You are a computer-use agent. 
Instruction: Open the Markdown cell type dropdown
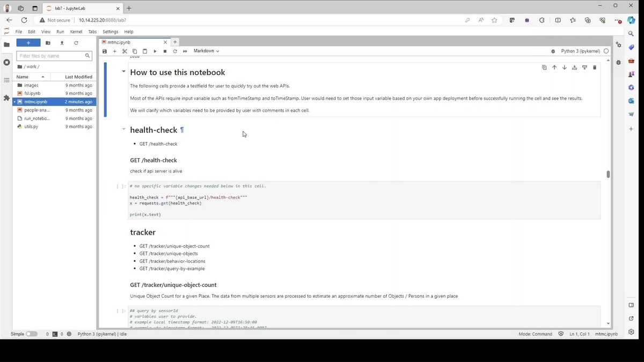[x=206, y=51]
